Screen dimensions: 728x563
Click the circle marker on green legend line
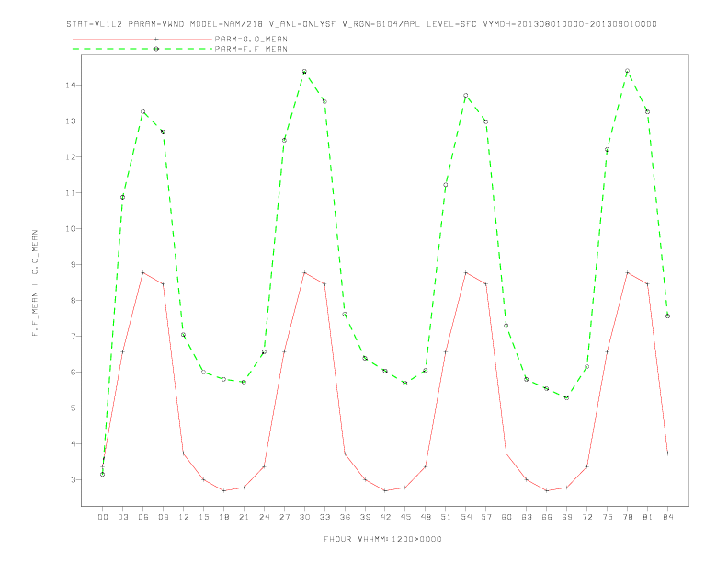(156, 49)
